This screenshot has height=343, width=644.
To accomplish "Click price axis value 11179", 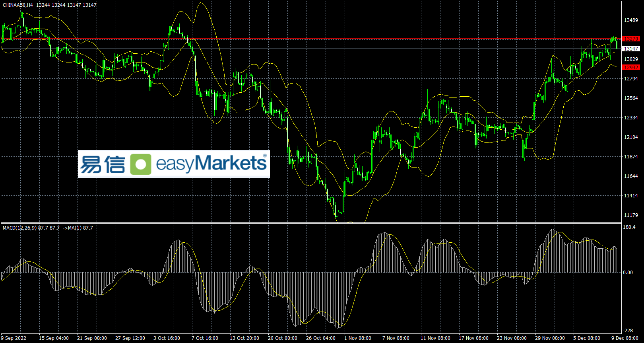I will click(631, 215).
